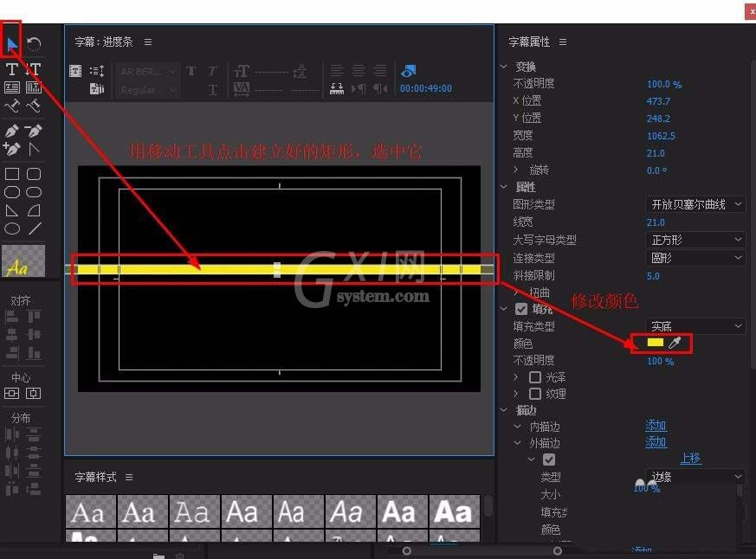Click the X 位置 value 473.7
This screenshot has width=756, height=559.
coord(658,101)
